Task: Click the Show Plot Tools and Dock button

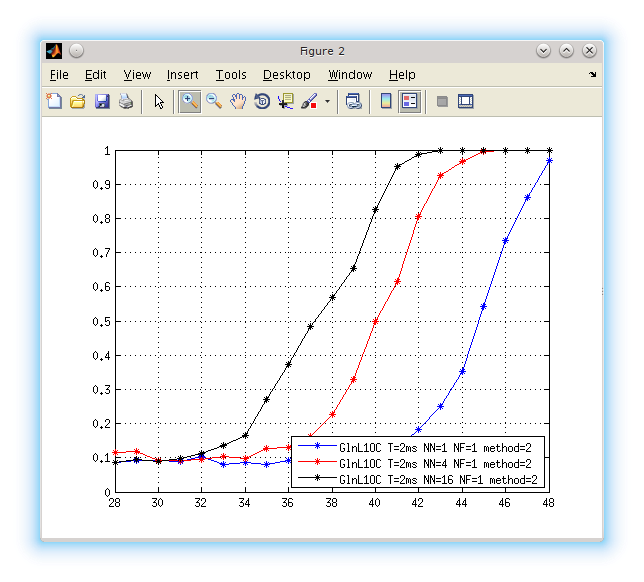Action: pyautogui.click(x=465, y=101)
